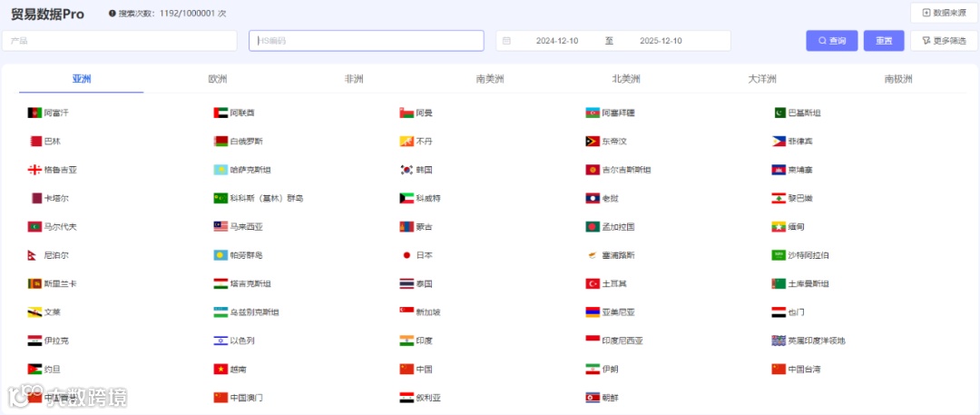This screenshot has width=980, height=415.
Task: Click the Afghanistan flag icon
Action: click(34, 113)
